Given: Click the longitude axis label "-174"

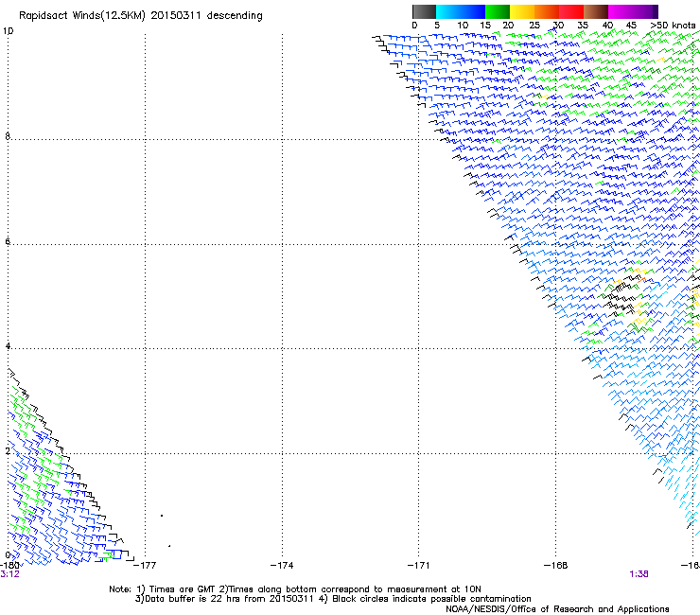Looking at the screenshot, I should [282, 566].
